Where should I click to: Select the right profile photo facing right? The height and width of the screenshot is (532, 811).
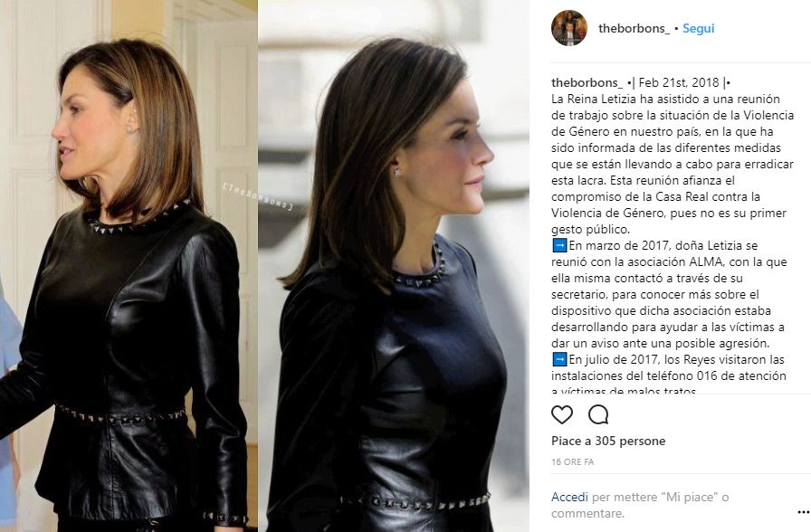[x=394, y=266]
